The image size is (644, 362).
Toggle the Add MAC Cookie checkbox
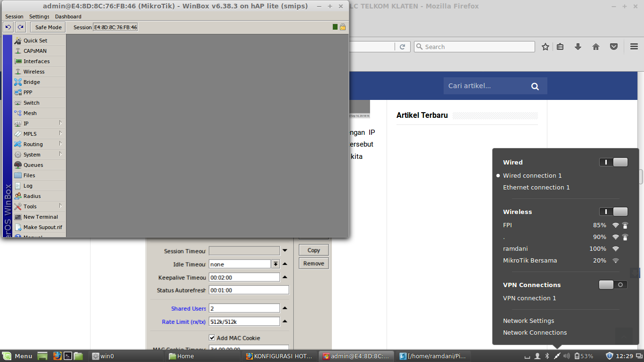click(x=212, y=337)
